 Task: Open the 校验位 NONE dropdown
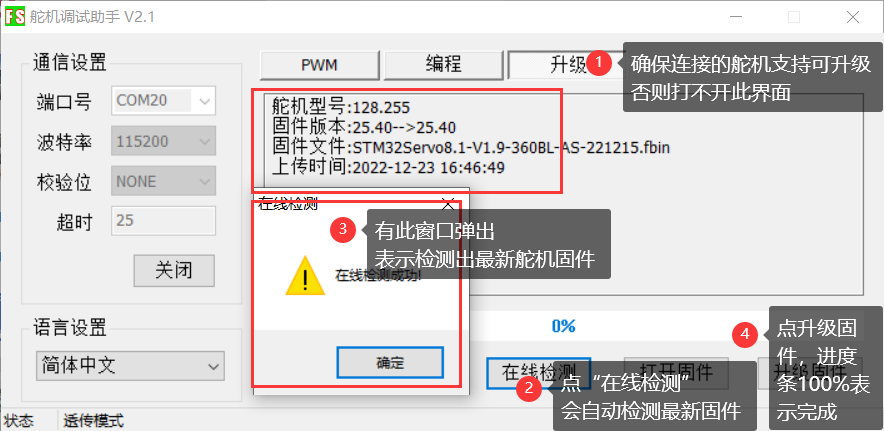(x=163, y=181)
